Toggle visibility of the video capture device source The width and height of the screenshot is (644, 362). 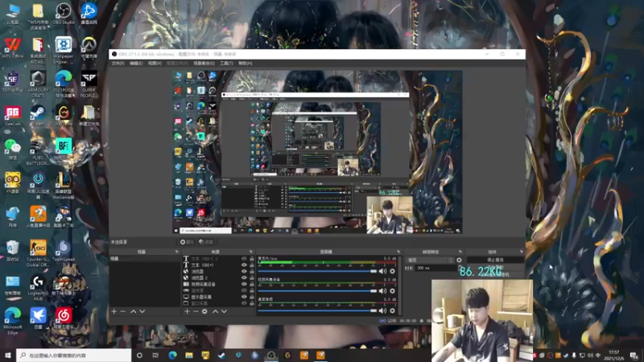(x=244, y=284)
